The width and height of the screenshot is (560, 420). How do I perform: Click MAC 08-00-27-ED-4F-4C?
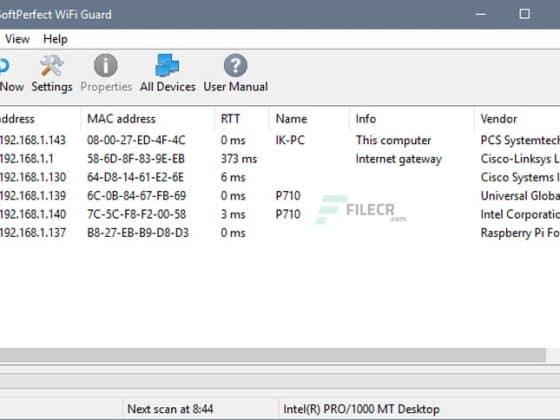(136, 140)
